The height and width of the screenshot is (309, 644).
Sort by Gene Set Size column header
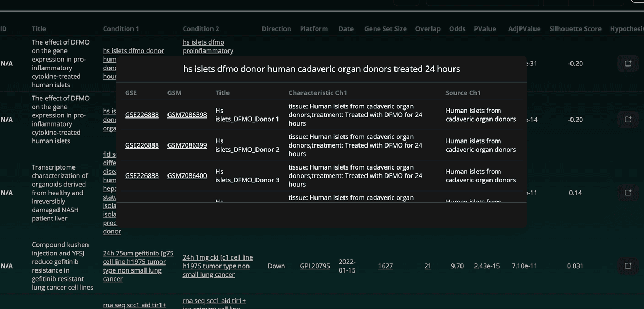click(385, 29)
